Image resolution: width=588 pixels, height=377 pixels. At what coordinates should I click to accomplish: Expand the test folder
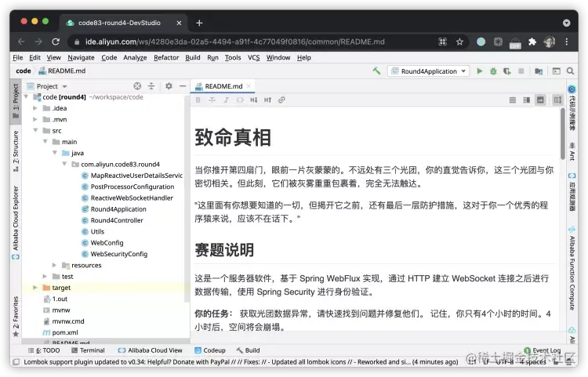pos(45,276)
